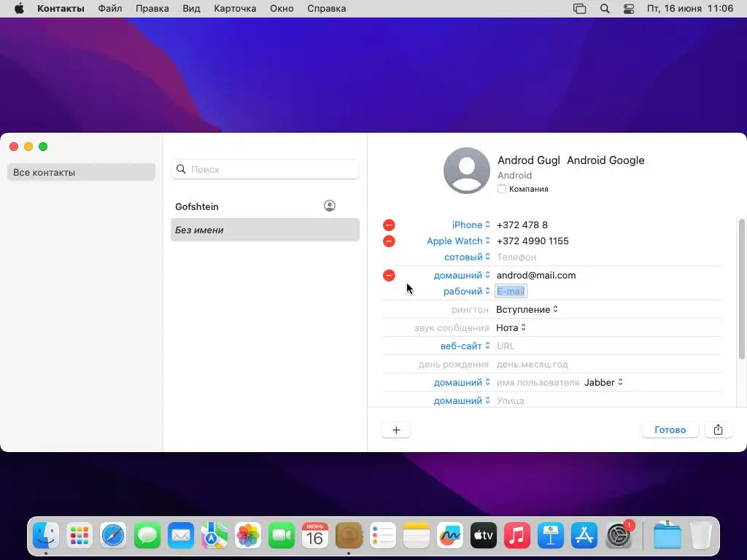Open Finder from the Dock
The height and width of the screenshot is (560, 747).
point(46,535)
